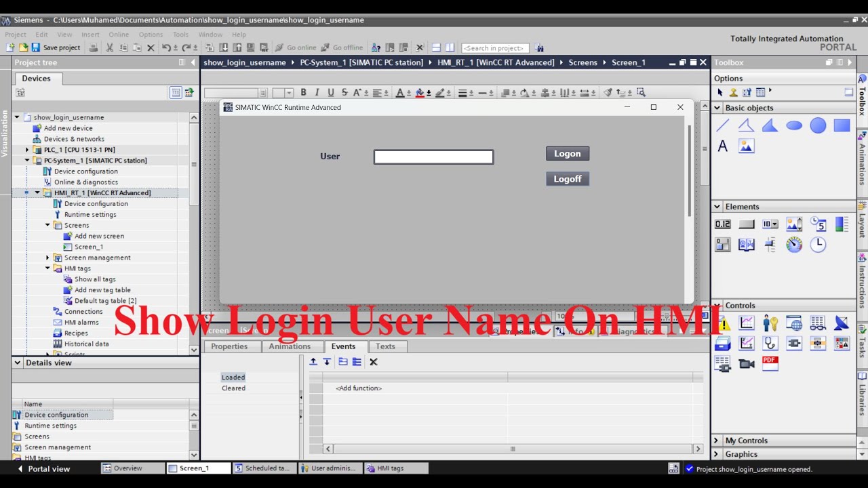Switch to the Properties tab
Viewport: 868px width, 488px height.
(x=229, y=346)
